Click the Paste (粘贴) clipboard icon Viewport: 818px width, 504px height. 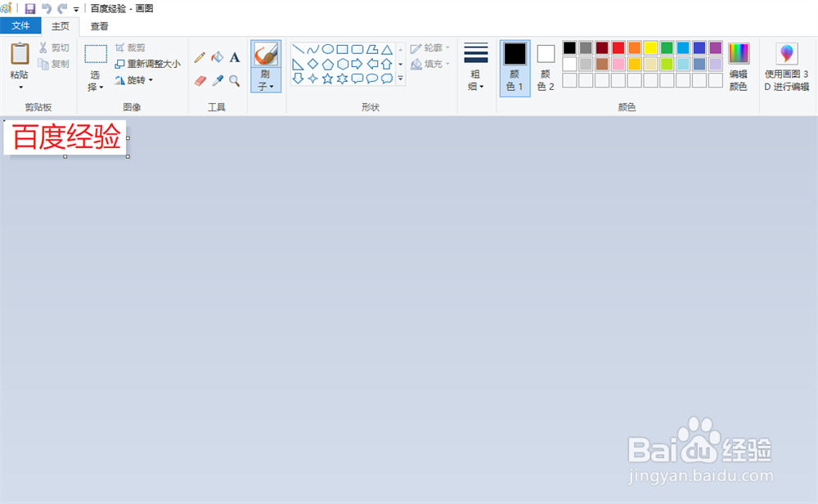coord(20,54)
